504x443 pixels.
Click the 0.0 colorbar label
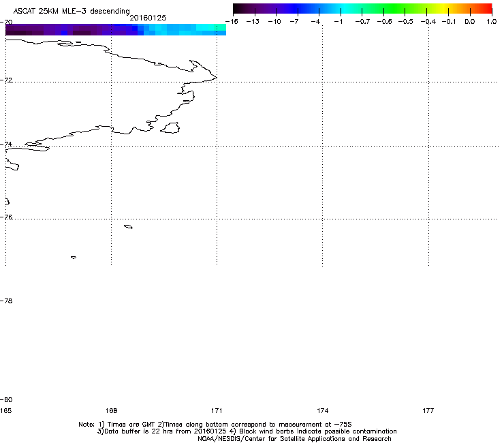470,22
